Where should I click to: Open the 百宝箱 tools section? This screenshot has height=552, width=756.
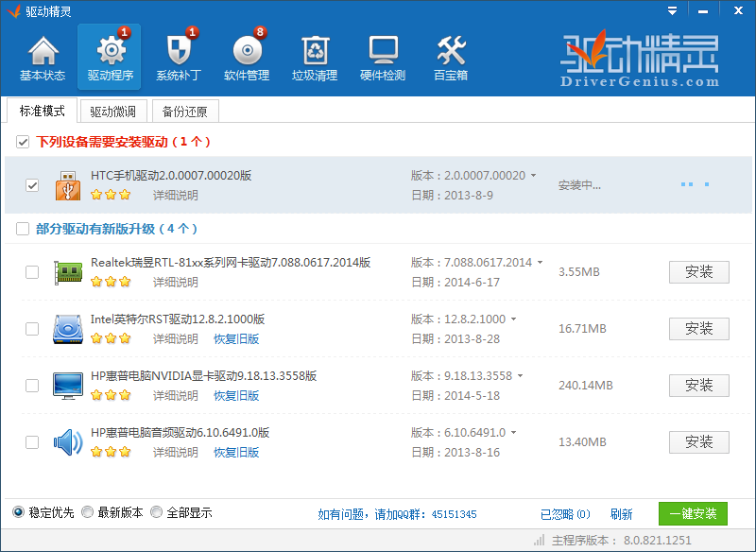click(451, 58)
